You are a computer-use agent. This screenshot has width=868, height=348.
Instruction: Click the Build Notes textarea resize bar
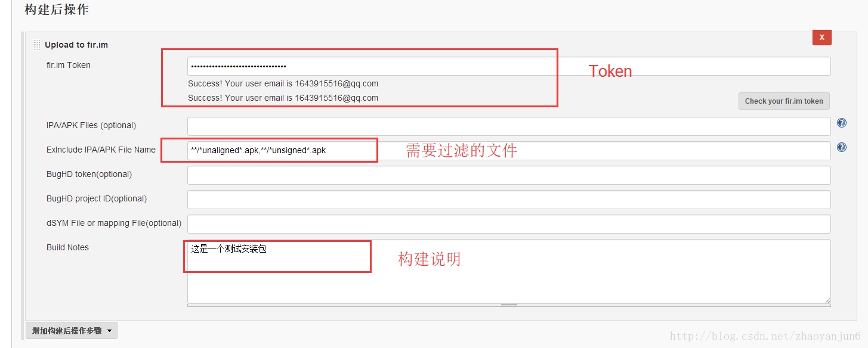[x=509, y=305]
